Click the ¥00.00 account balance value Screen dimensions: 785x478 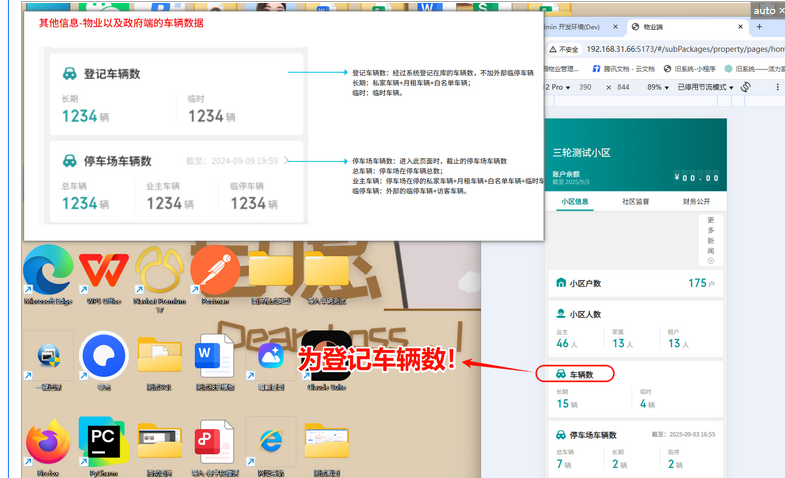696,178
